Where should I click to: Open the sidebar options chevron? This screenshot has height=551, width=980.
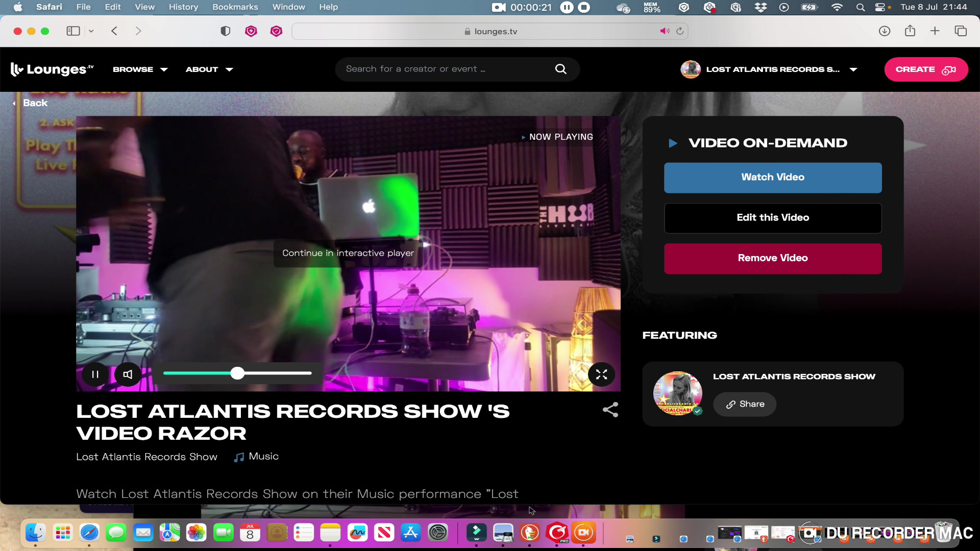[x=91, y=31]
